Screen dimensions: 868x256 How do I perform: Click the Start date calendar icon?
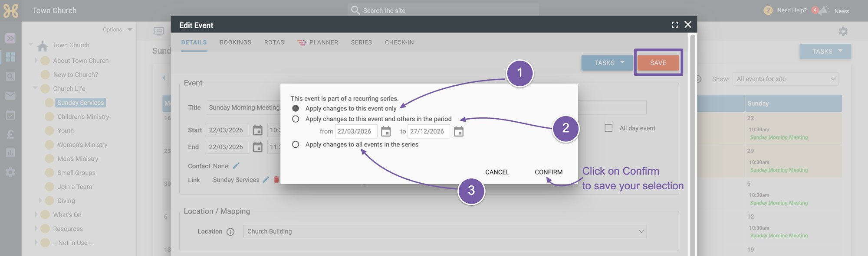[257, 130]
